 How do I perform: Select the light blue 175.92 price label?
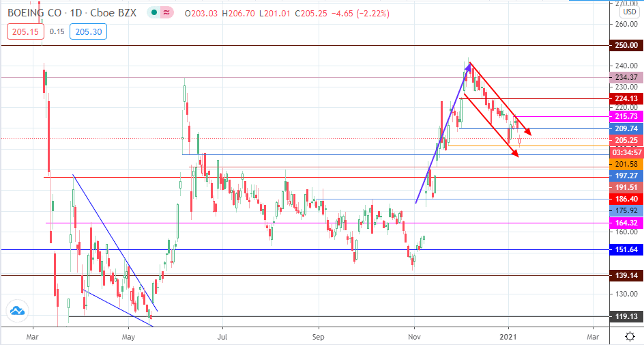[626, 210]
